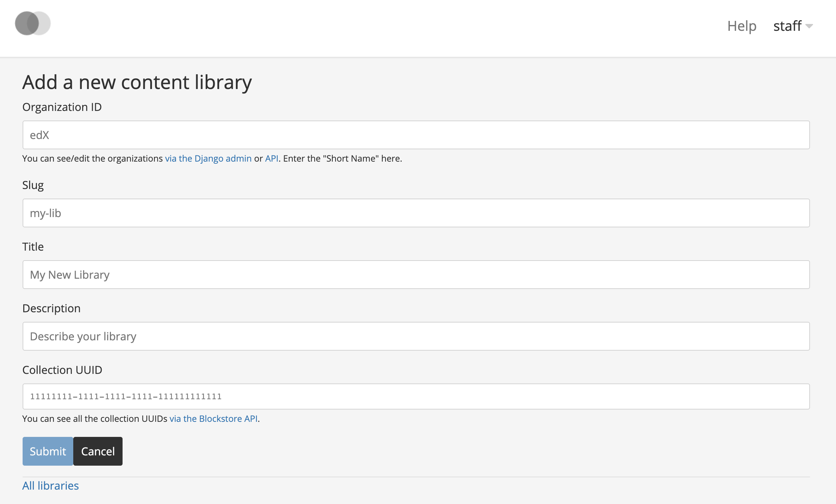This screenshot has width=836, height=504.
Task: Open the 'via the Blockstore API' link
Action: click(x=213, y=419)
